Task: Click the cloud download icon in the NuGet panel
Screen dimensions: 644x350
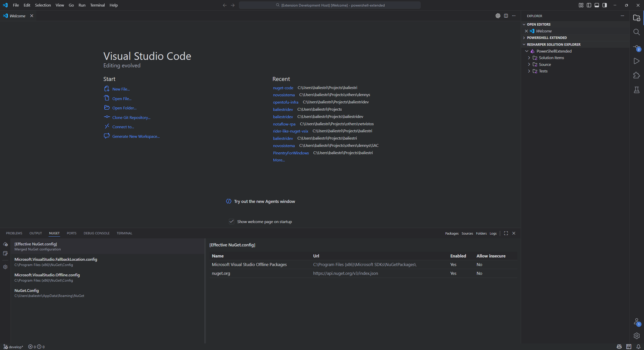Action: 5,244
